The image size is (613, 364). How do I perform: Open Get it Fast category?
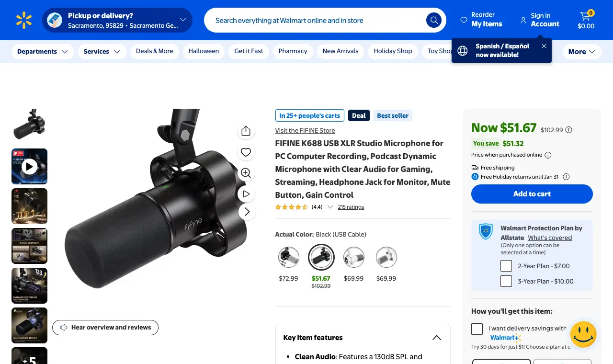[x=249, y=51]
